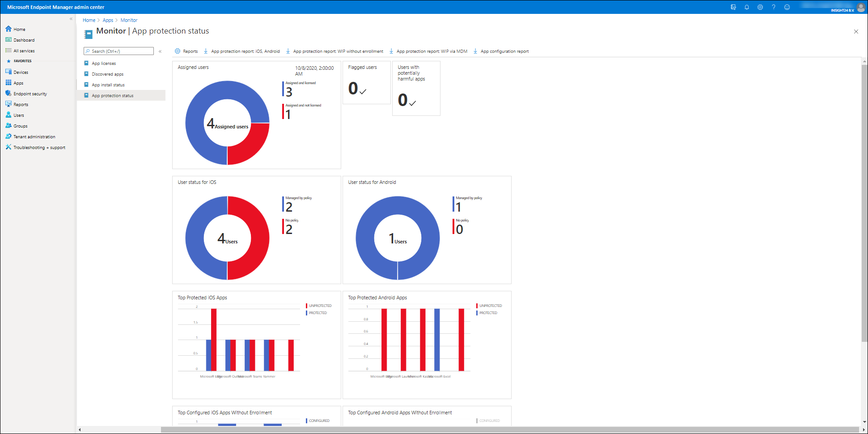Click the Endpoint security shield icon
Viewport: 868px width, 434px height.
pos(8,94)
